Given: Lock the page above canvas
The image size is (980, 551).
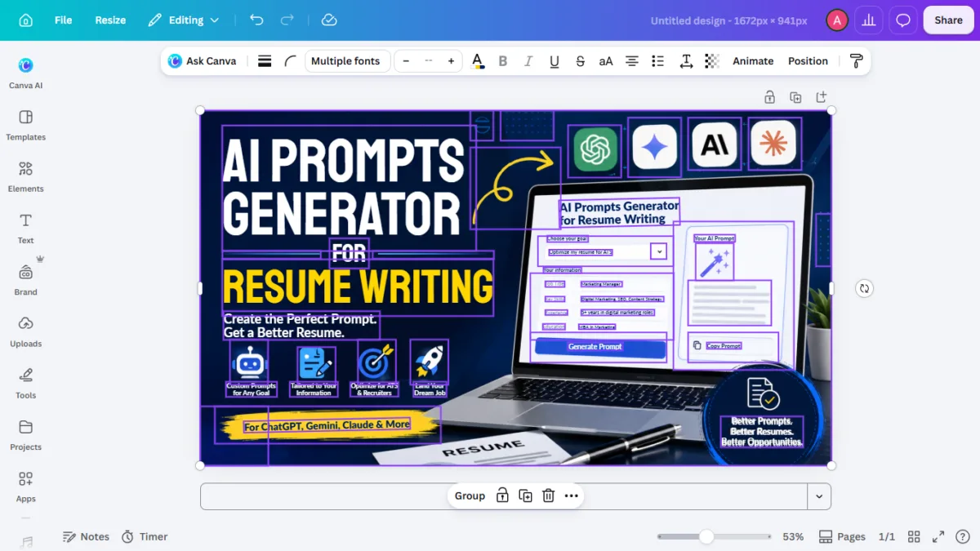Looking at the screenshot, I should pos(769,97).
